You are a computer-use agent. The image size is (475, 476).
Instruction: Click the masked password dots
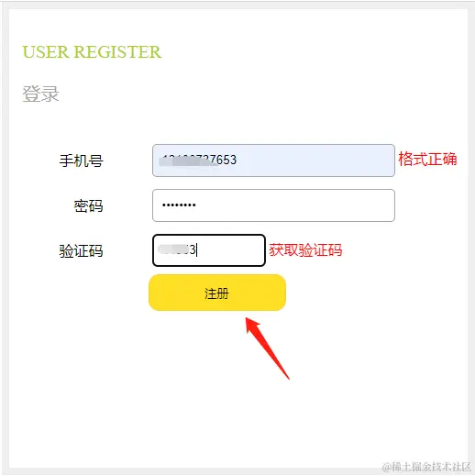(179, 205)
